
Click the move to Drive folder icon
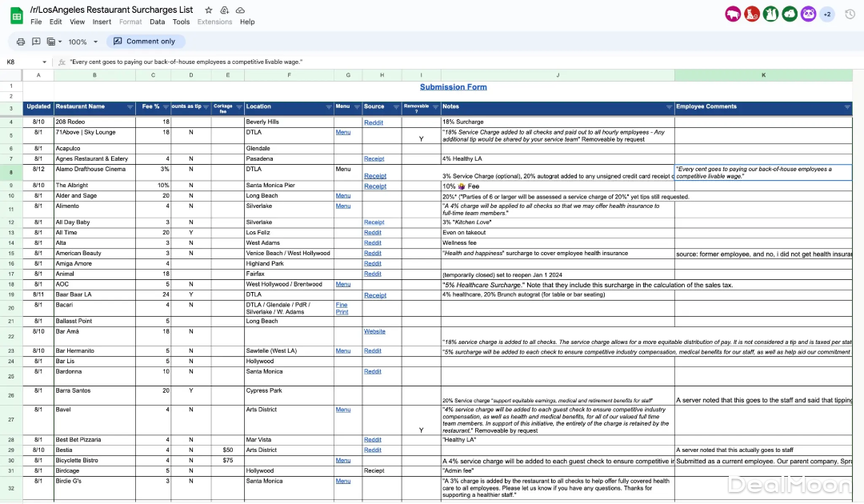224,10
